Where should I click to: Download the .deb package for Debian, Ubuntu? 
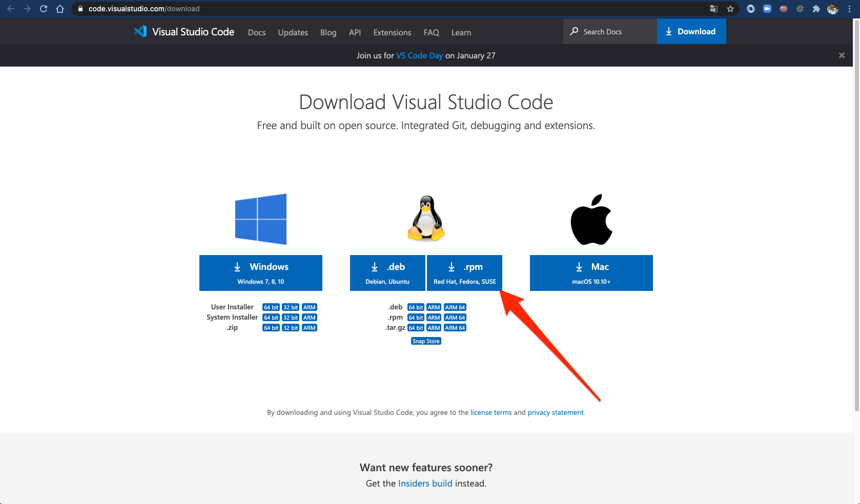pyautogui.click(x=387, y=272)
